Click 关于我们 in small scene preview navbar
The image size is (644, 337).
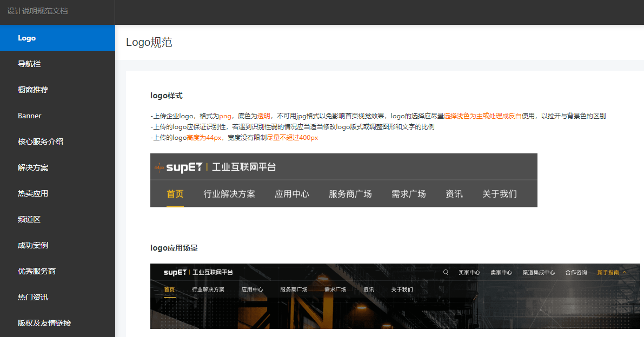coord(402,289)
